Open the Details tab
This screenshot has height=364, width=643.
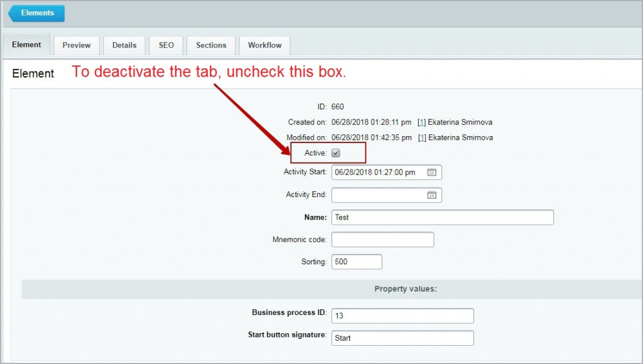click(x=124, y=45)
